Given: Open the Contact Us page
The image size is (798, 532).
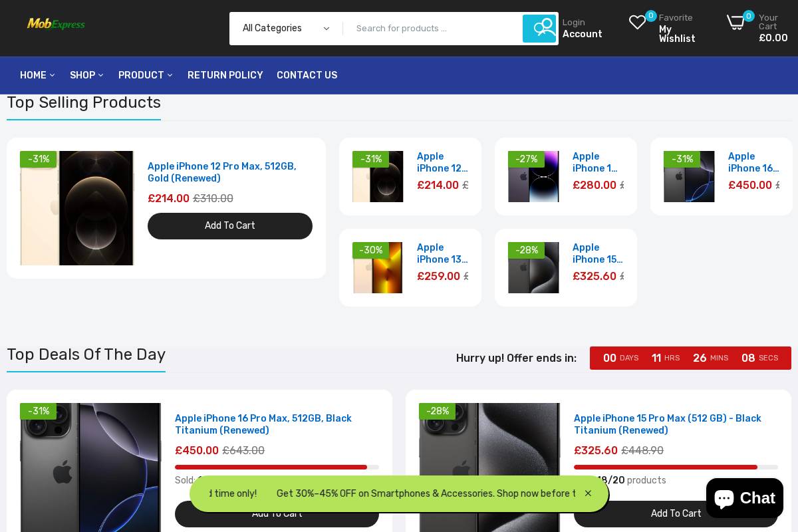Looking at the screenshot, I should point(307,75).
